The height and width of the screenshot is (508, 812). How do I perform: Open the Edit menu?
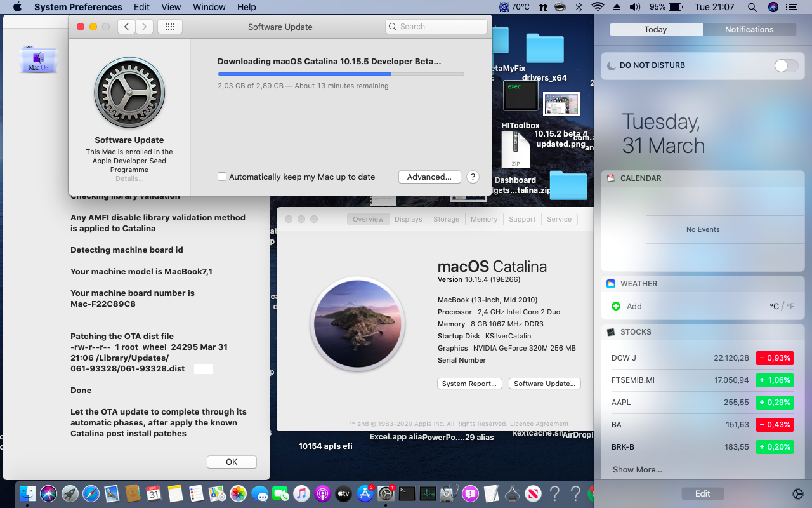pyautogui.click(x=141, y=7)
